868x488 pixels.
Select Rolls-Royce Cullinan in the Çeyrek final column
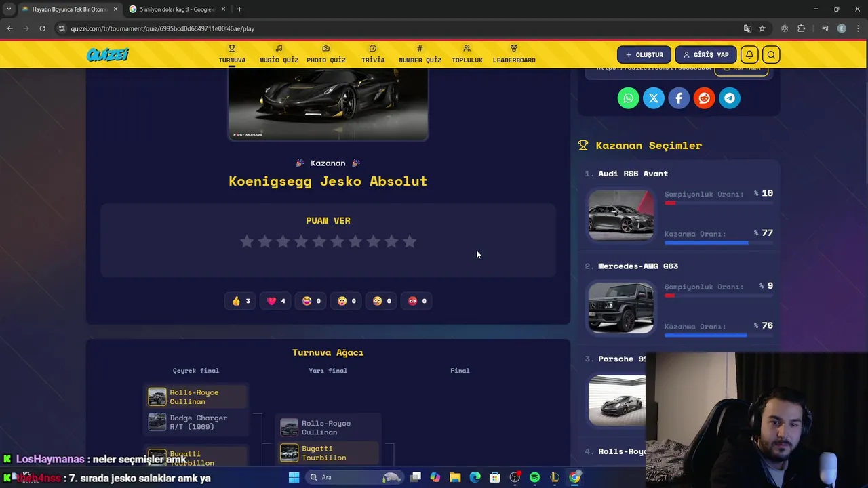tap(196, 396)
